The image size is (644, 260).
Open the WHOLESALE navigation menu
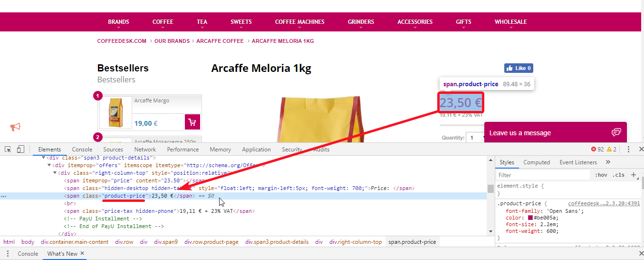pyautogui.click(x=510, y=22)
